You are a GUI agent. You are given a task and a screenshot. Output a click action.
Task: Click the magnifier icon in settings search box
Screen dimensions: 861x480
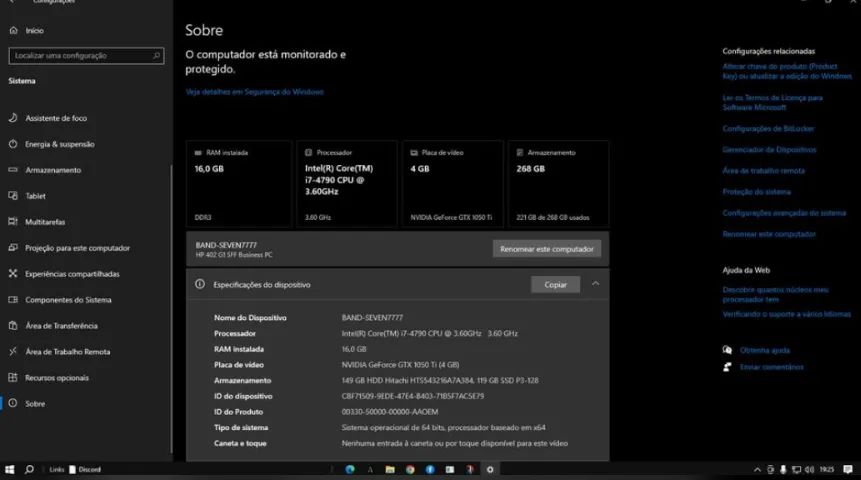click(156, 55)
